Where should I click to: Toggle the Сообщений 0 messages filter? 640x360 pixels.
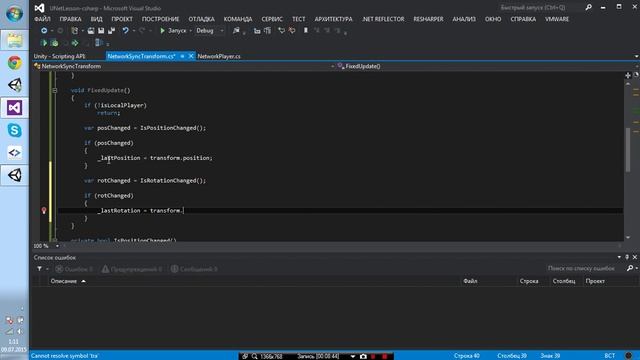194,269
